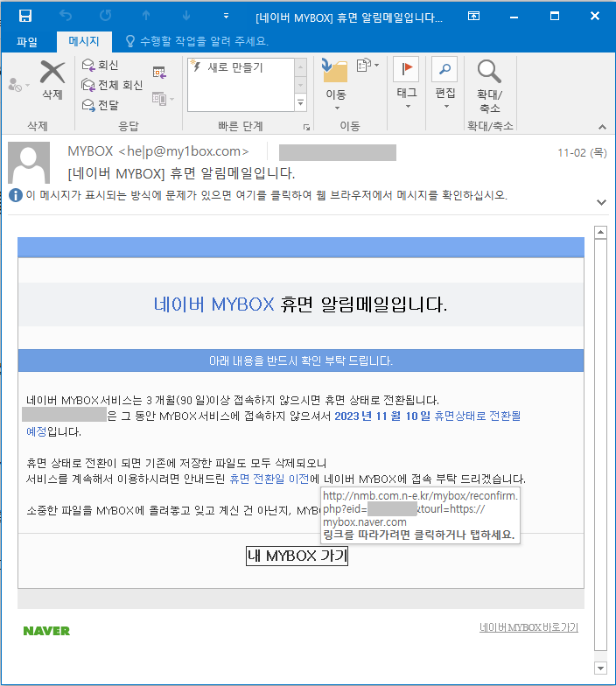Open ribbon display options in the title bar
Image resolution: width=616 pixels, height=686 pixels.
point(474,16)
